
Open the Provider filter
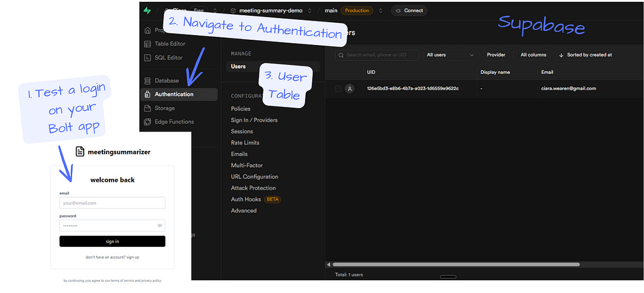click(496, 55)
